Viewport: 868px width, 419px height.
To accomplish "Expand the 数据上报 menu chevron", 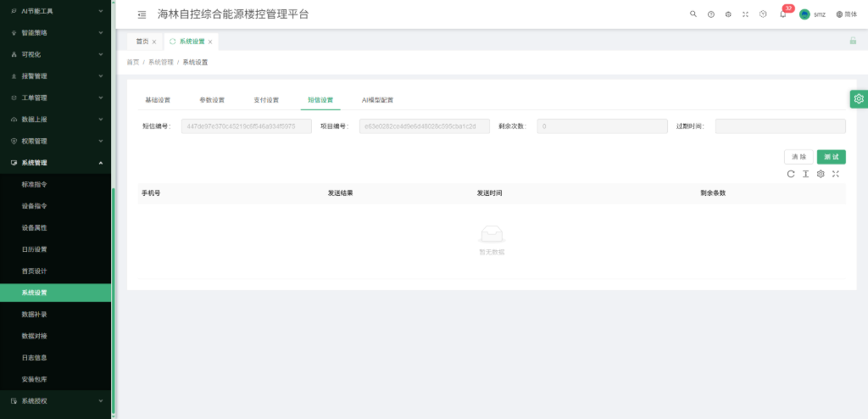I will 101,120.
